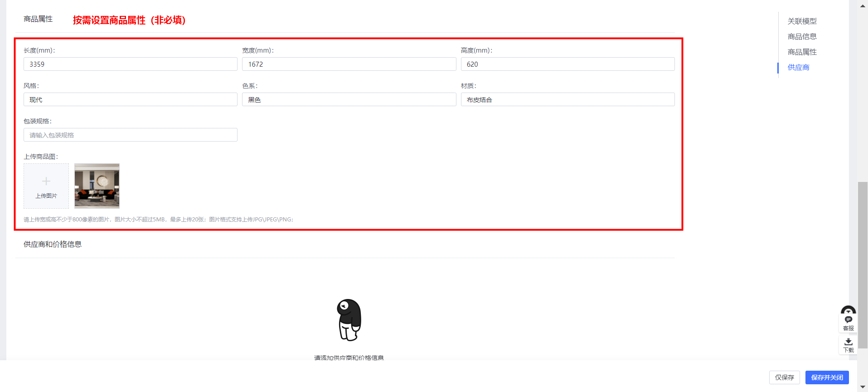Click the 上传商品图 label
The width and height of the screenshot is (868, 392).
click(x=41, y=157)
